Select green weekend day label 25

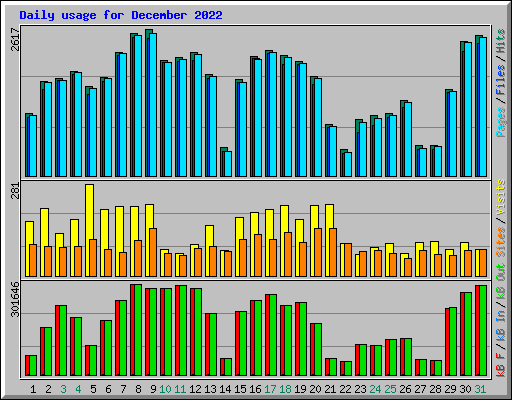pyautogui.click(x=390, y=389)
